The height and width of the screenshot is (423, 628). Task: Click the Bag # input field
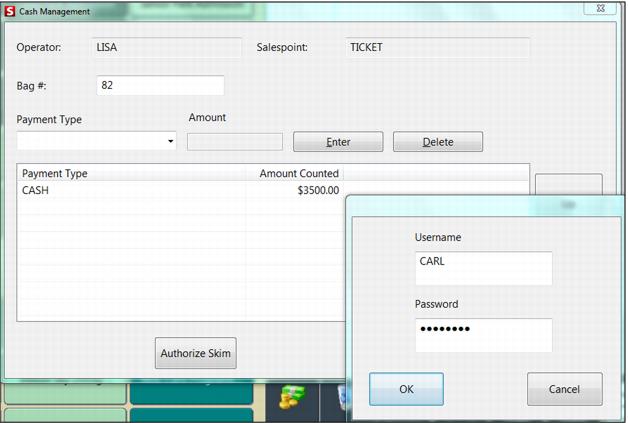160,86
